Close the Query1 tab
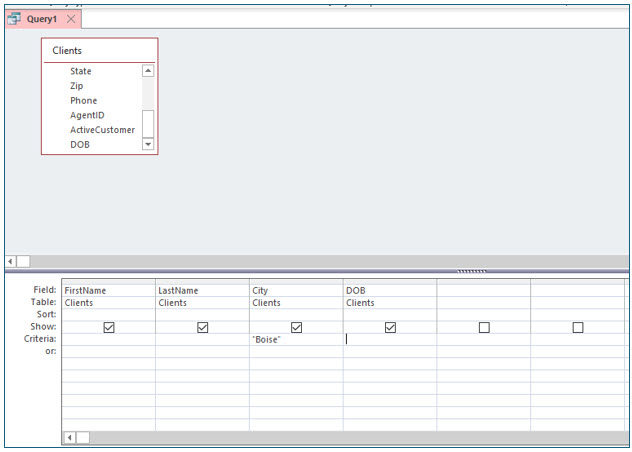The height and width of the screenshot is (452, 632). click(71, 19)
